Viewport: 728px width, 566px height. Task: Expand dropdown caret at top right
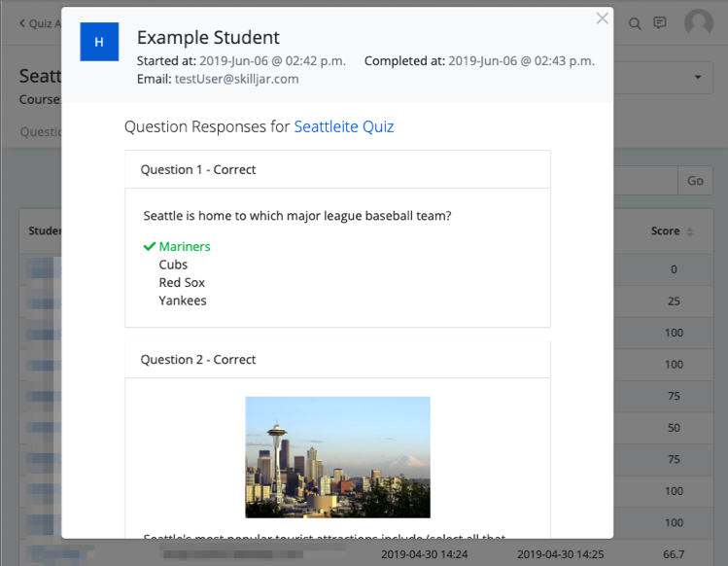pos(698,77)
